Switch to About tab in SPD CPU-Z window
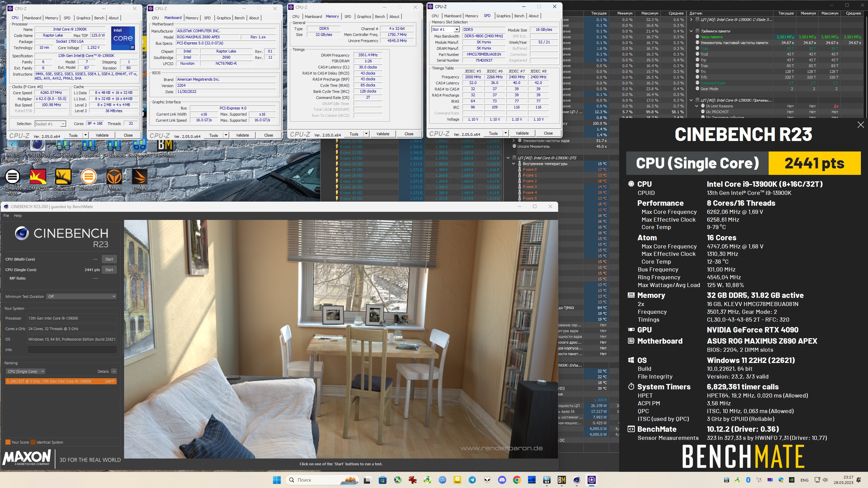The image size is (868, 488). [533, 16]
